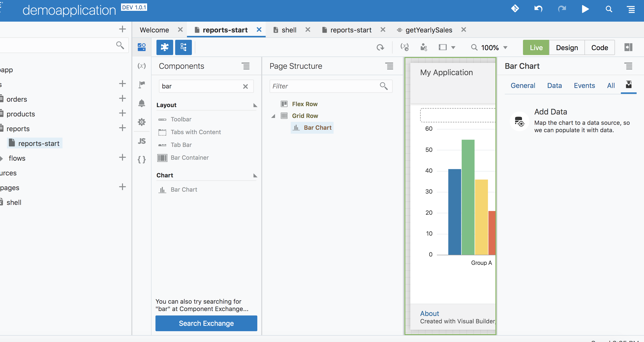Open the Quick Start tab icon in properties
The image size is (644, 342).
[x=629, y=85]
